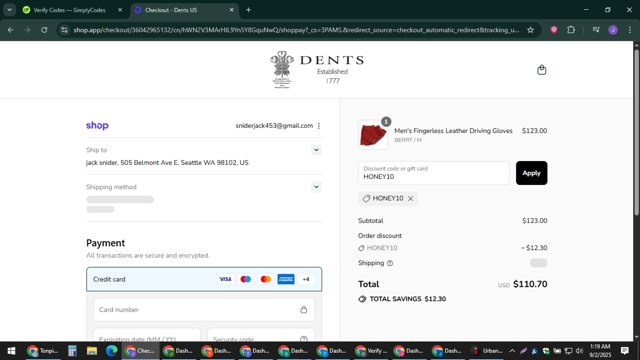
Task: Open the Chrome three-dot menu
Action: (630, 30)
